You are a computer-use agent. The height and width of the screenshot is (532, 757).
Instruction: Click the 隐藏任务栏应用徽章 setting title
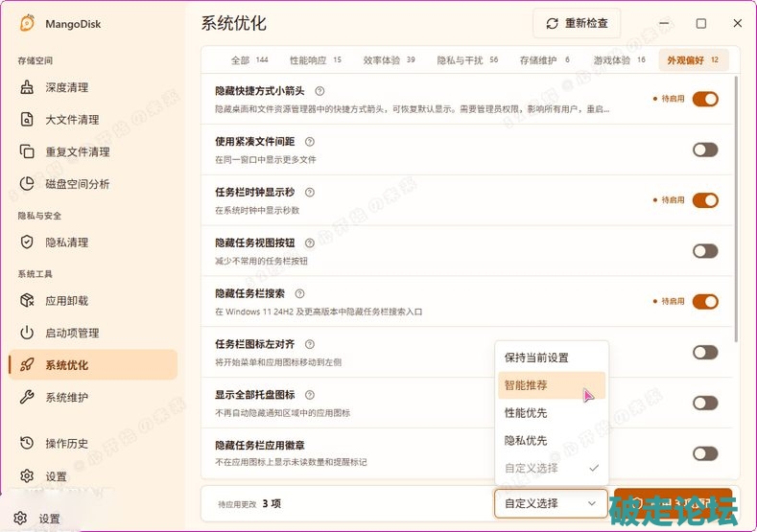tap(260, 445)
